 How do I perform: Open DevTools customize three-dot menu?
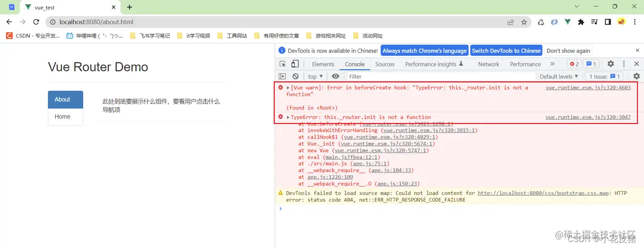(x=624, y=64)
